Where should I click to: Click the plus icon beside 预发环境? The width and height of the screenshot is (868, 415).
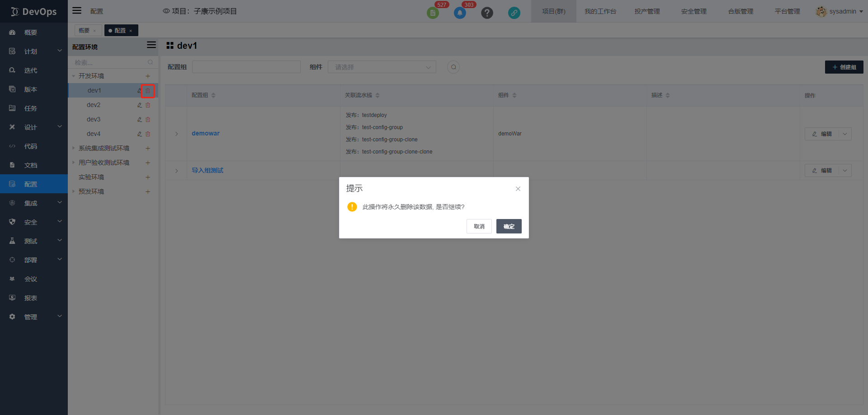(148, 191)
